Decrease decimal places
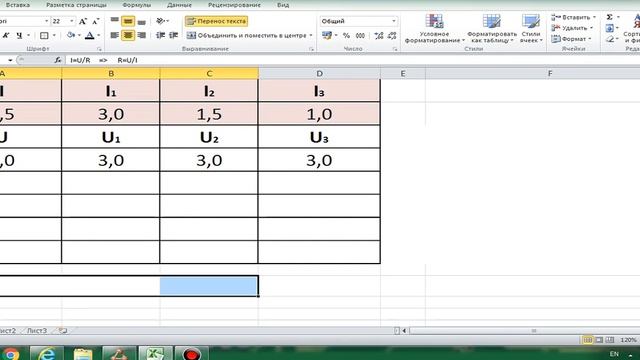Viewport: 640px width, 360px height. pos(392,36)
